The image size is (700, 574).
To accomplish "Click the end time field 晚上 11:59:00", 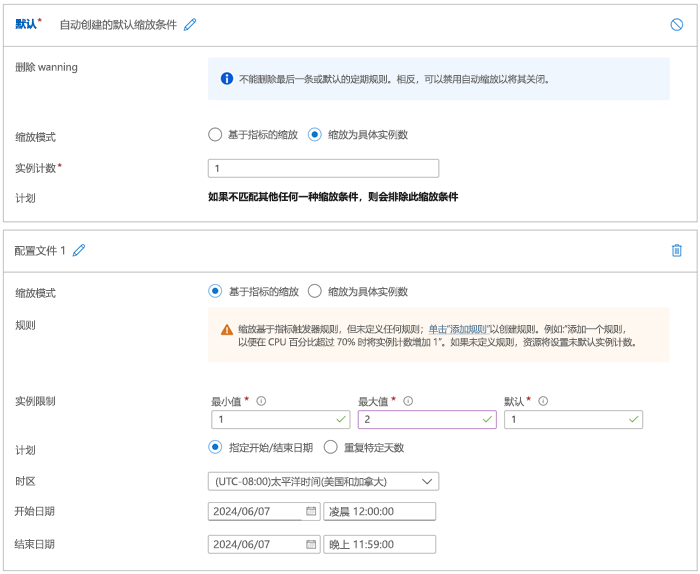I will click(x=379, y=544).
